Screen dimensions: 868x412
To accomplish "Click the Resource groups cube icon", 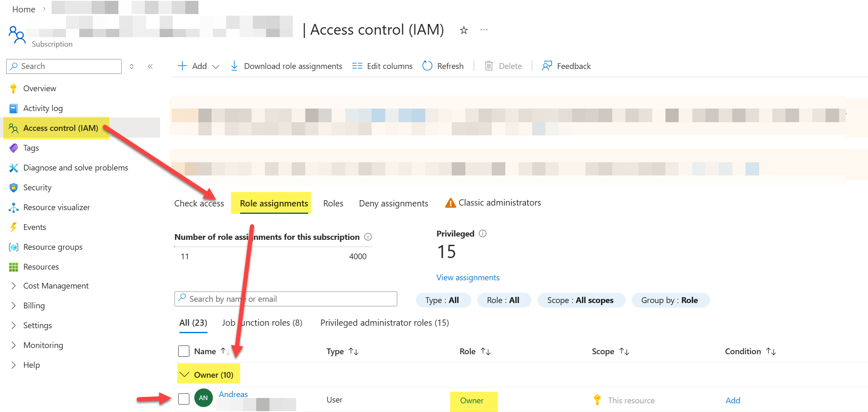I will click(x=14, y=247).
